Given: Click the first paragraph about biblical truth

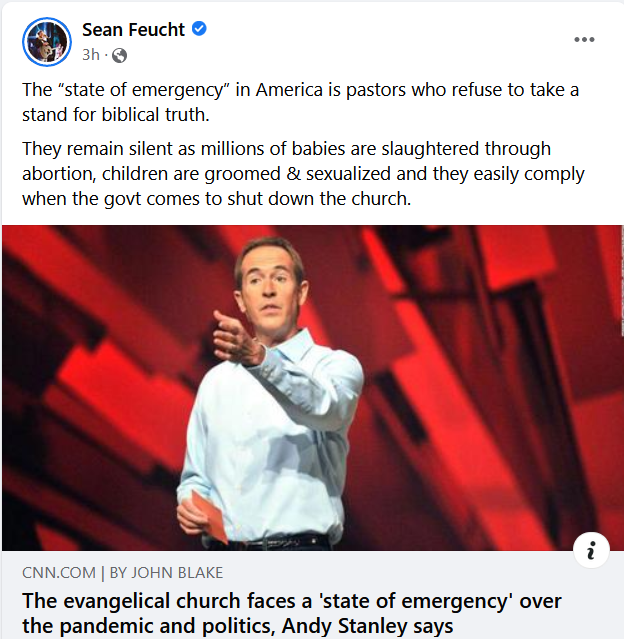Looking at the screenshot, I should point(300,101).
